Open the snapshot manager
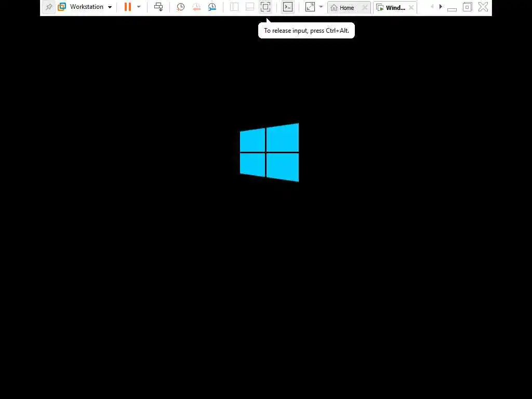The height and width of the screenshot is (399, 532). pos(212,7)
